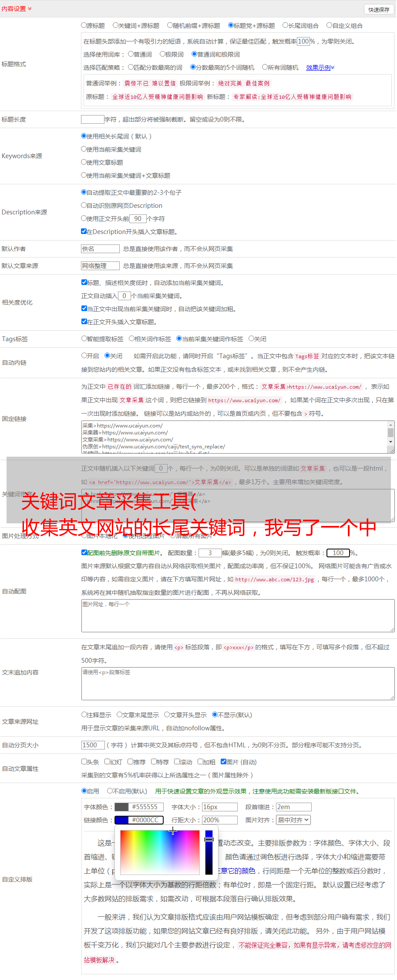
Task: Check the 头条 article attribute
Action: 84,762
